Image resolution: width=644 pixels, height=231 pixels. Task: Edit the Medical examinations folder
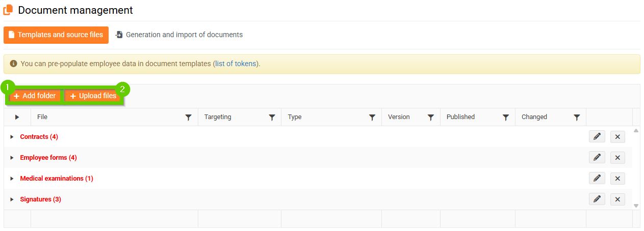tap(597, 178)
